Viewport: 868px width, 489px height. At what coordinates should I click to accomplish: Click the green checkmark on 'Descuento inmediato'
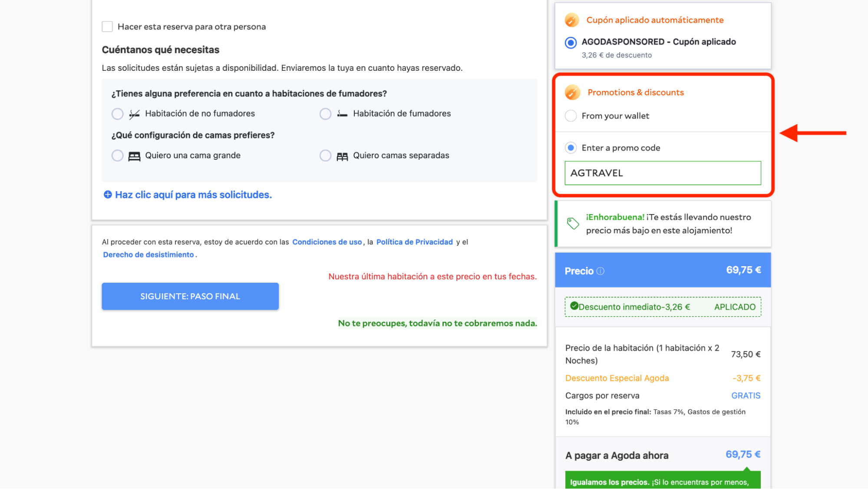click(x=574, y=306)
